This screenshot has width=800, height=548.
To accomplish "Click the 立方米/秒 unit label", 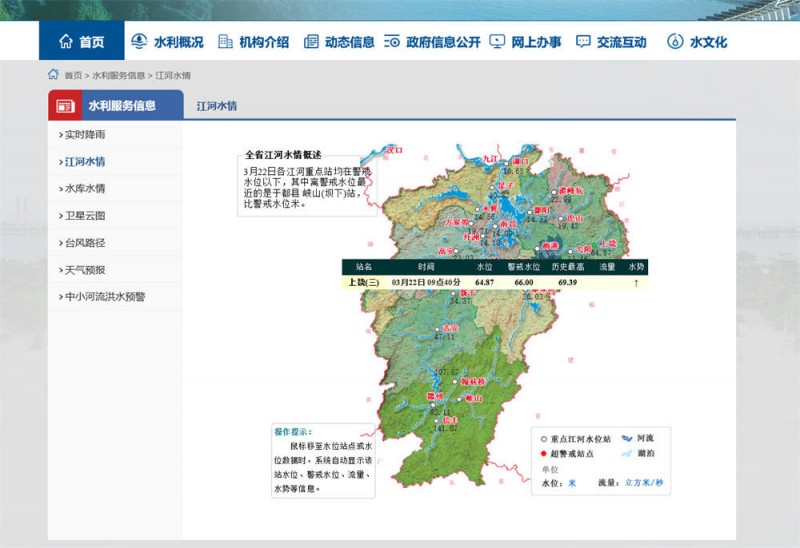I will coord(644,483).
